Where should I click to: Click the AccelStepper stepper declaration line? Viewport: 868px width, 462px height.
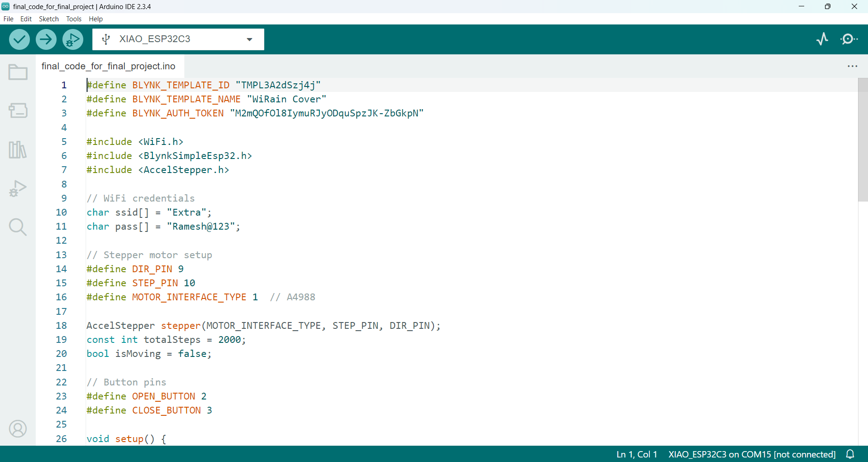coord(263,326)
